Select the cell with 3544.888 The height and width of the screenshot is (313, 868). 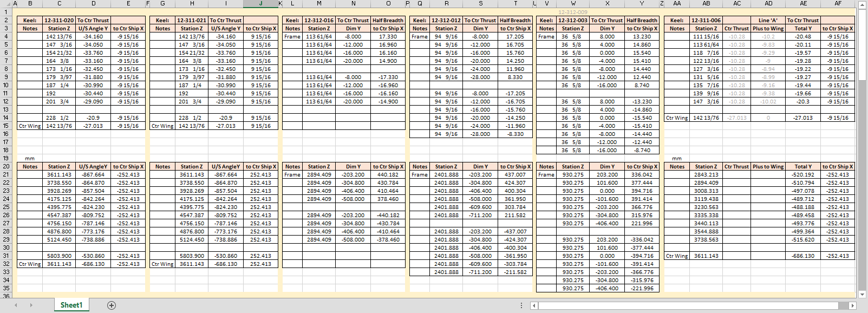706,232
